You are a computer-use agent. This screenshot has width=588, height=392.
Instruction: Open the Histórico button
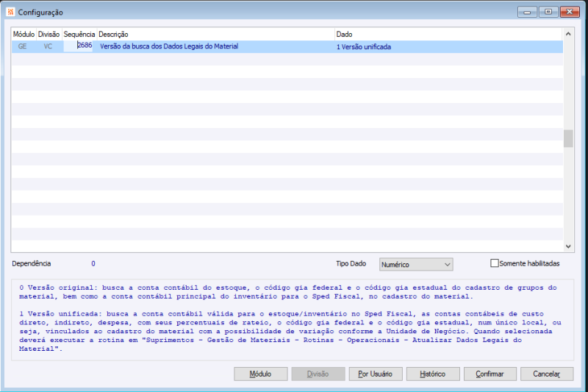pyautogui.click(x=433, y=374)
